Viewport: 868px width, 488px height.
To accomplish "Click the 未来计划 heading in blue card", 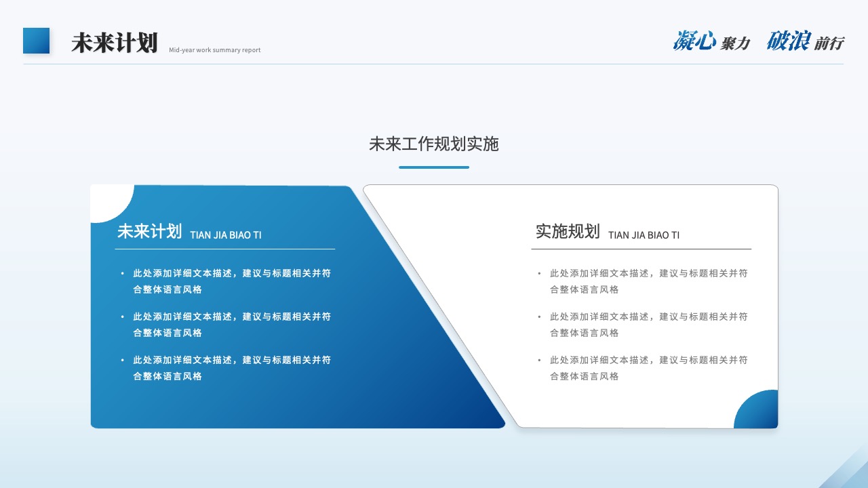I will 150,231.
